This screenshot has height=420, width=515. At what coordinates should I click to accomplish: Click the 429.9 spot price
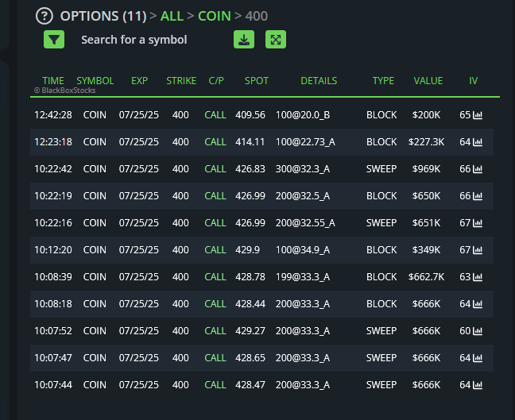(248, 250)
